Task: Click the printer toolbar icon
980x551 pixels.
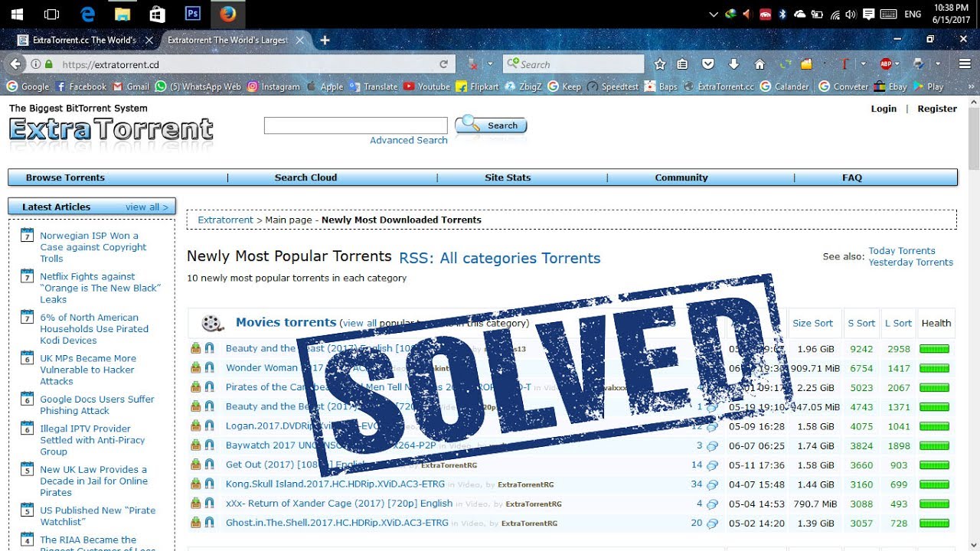Action: [x=918, y=64]
